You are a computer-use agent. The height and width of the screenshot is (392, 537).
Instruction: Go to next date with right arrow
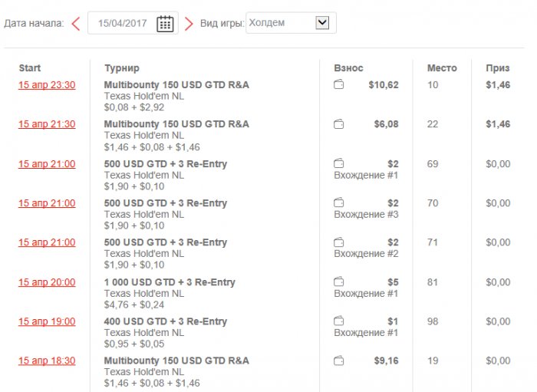(189, 24)
